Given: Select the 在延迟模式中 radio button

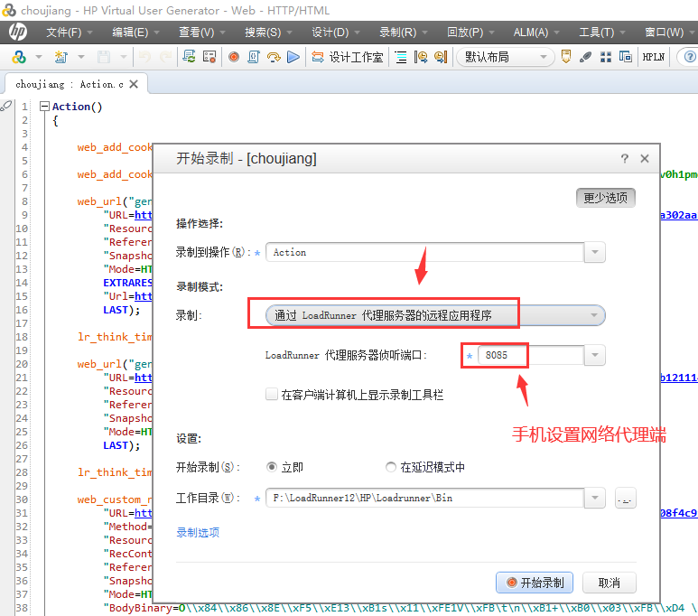Looking at the screenshot, I should click(x=390, y=467).
